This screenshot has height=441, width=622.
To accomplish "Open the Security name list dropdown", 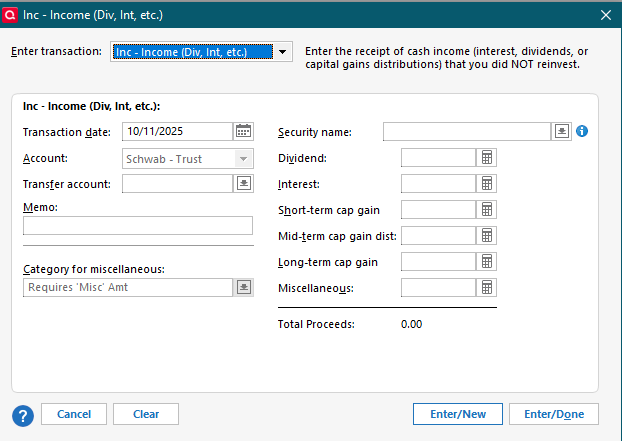I will pyautogui.click(x=562, y=131).
